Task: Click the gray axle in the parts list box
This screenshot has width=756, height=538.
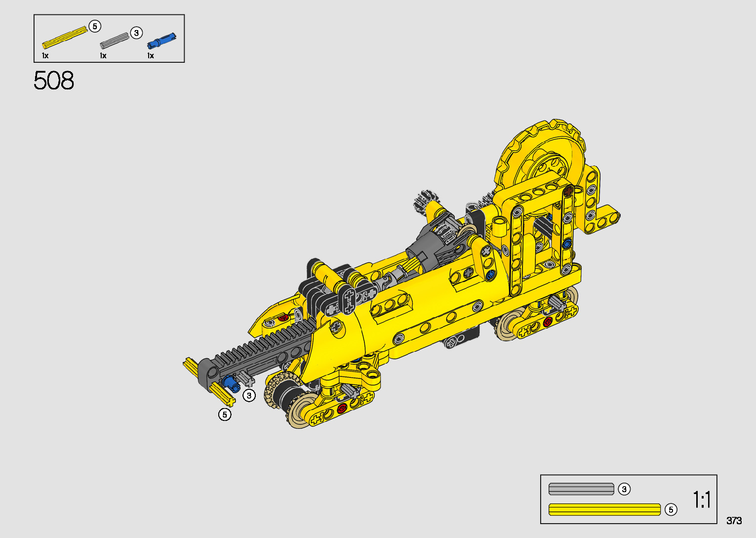Action: click(x=114, y=41)
